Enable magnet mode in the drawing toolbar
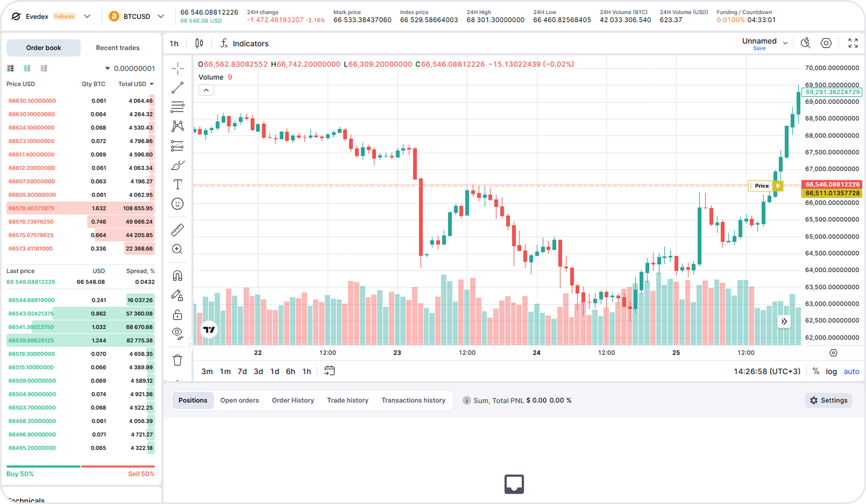 177,275
